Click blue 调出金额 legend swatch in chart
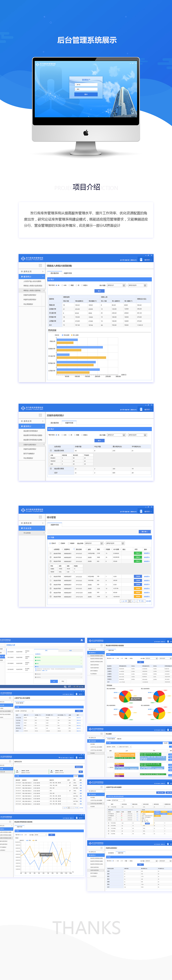172x980 pixels. [63, 335]
